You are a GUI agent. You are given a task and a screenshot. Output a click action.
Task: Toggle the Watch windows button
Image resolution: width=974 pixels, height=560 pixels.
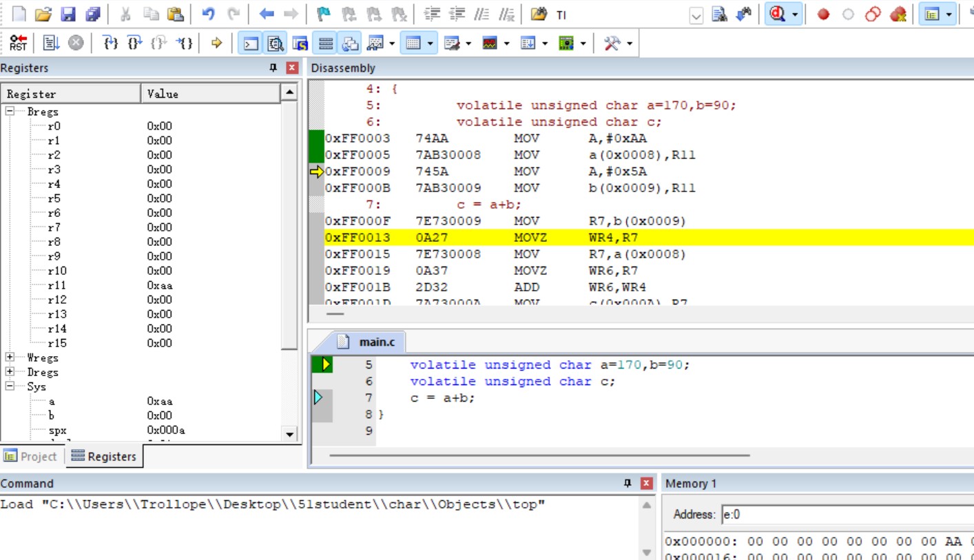[x=375, y=43]
